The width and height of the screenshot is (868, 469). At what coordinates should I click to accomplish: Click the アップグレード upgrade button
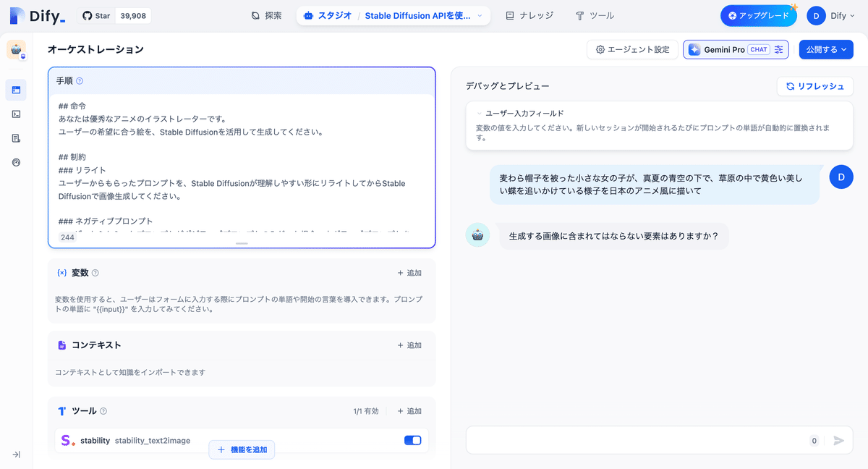[x=758, y=15]
